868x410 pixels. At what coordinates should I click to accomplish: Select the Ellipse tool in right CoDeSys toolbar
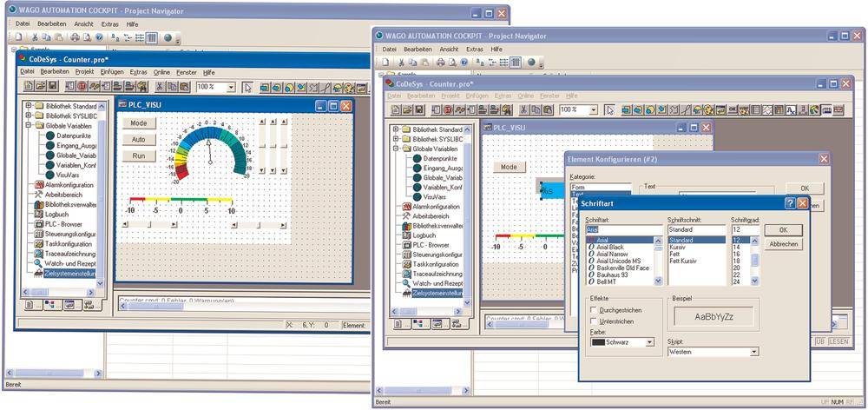click(650, 109)
